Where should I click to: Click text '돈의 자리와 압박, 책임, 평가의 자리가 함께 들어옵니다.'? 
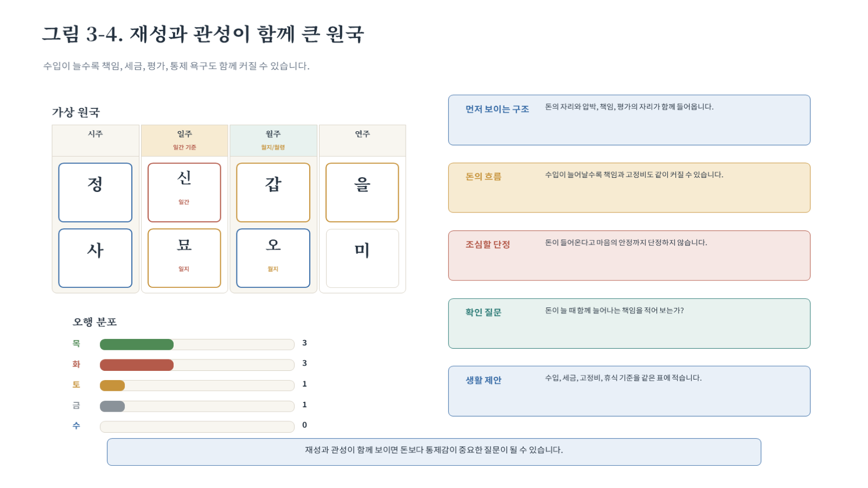[629, 107]
